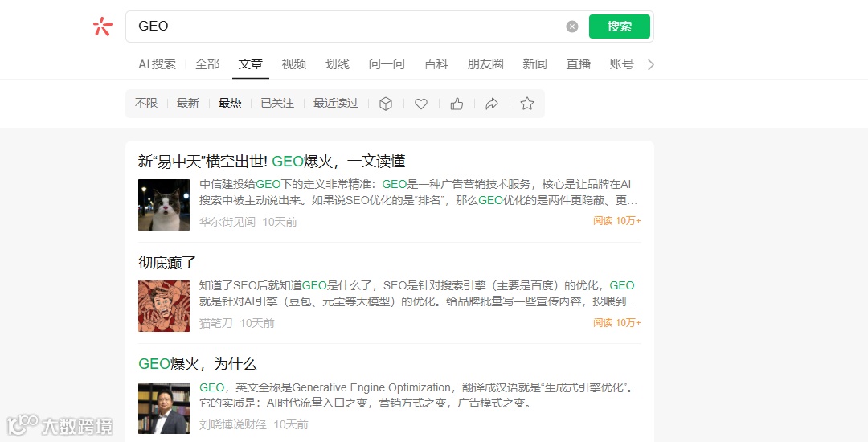Open the 划线 tab
The image size is (868, 442).
pos(337,64)
